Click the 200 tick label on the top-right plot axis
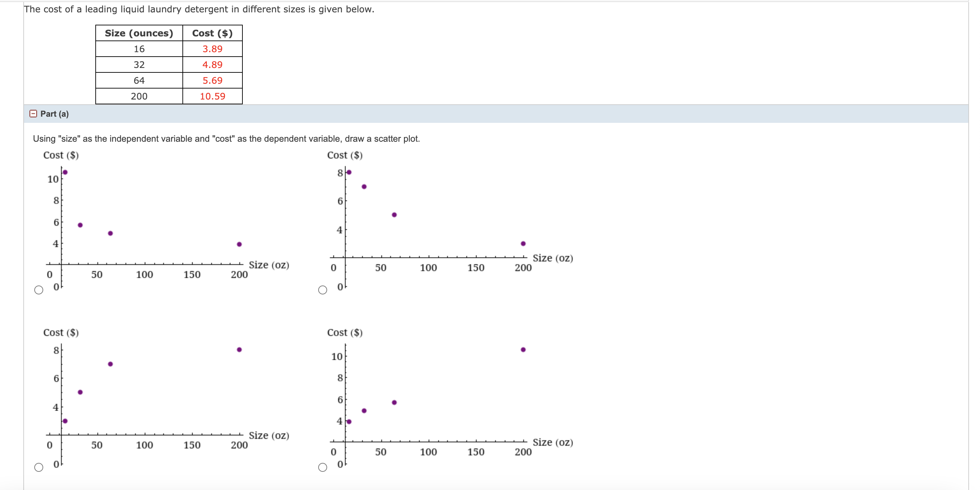The width and height of the screenshot is (980, 490). point(523,268)
